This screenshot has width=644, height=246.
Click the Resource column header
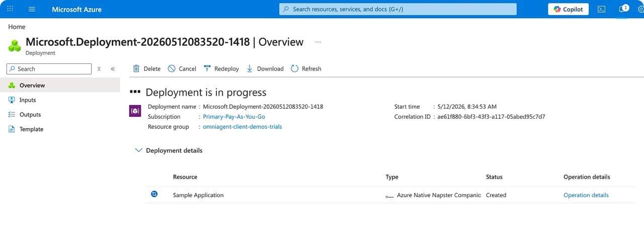[x=185, y=177]
